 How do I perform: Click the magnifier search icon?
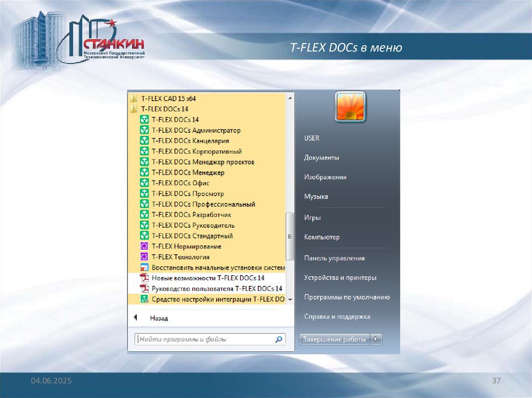(279, 339)
